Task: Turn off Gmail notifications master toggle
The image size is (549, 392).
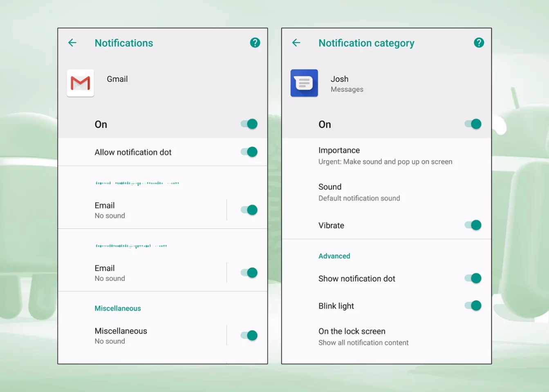Action: [249, 124]
